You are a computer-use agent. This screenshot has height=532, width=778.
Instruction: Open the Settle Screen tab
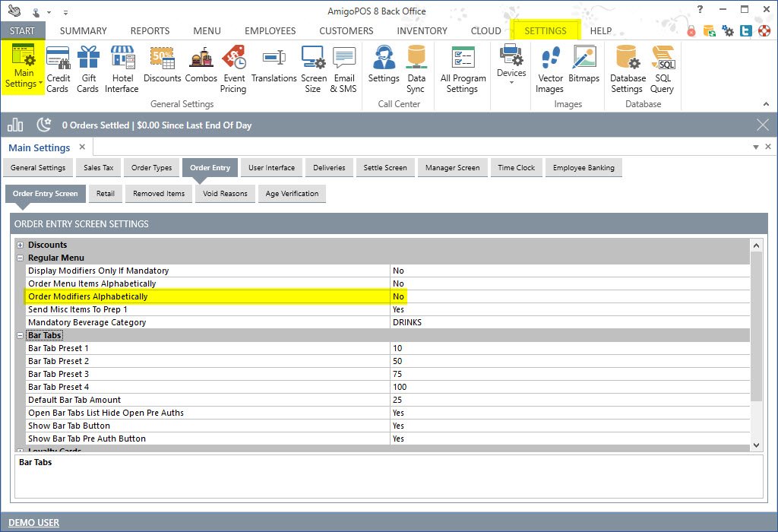tap(384, 168)
